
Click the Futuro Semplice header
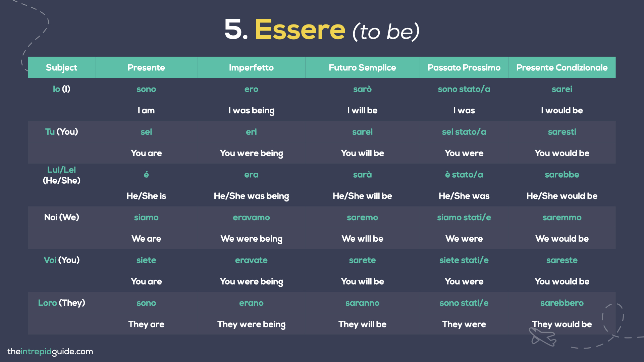(362, 68)
